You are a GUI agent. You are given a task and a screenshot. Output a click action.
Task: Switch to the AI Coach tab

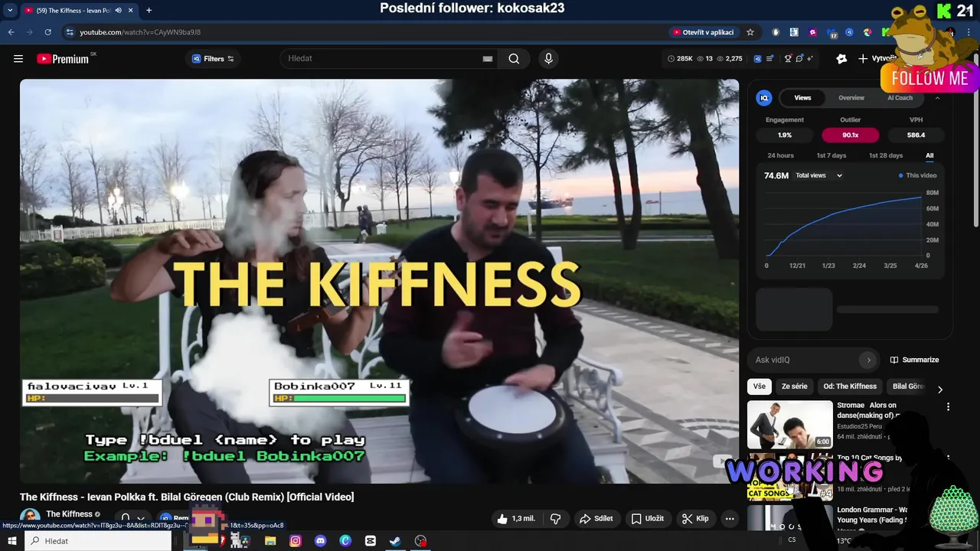tap(900, 98)
